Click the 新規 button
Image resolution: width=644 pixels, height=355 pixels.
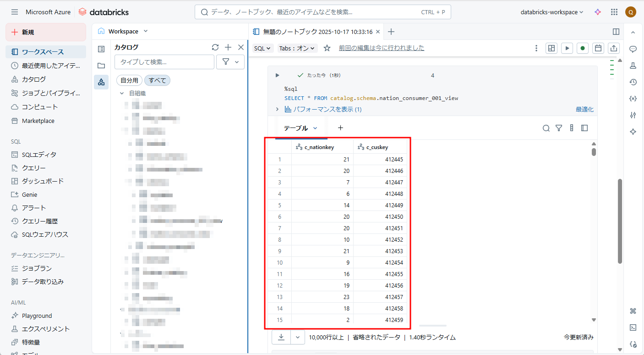46,32
